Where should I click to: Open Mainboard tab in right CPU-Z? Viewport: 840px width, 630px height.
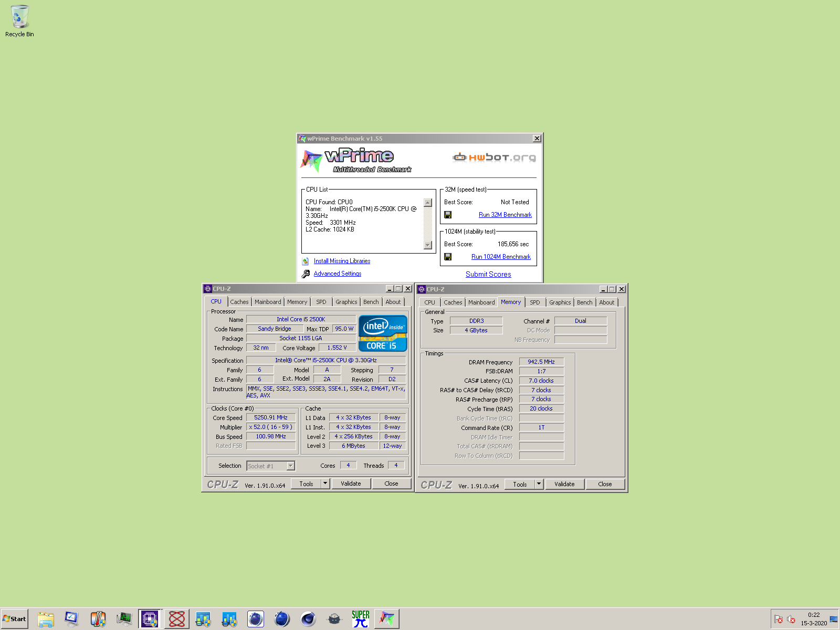click(x=481, y=302)
